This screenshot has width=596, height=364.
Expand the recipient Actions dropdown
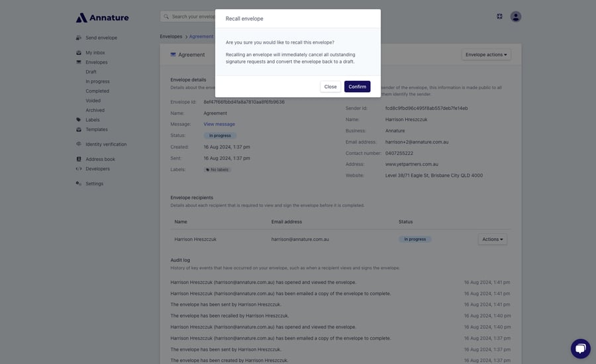pyautogui.click(x=492, y=239)
